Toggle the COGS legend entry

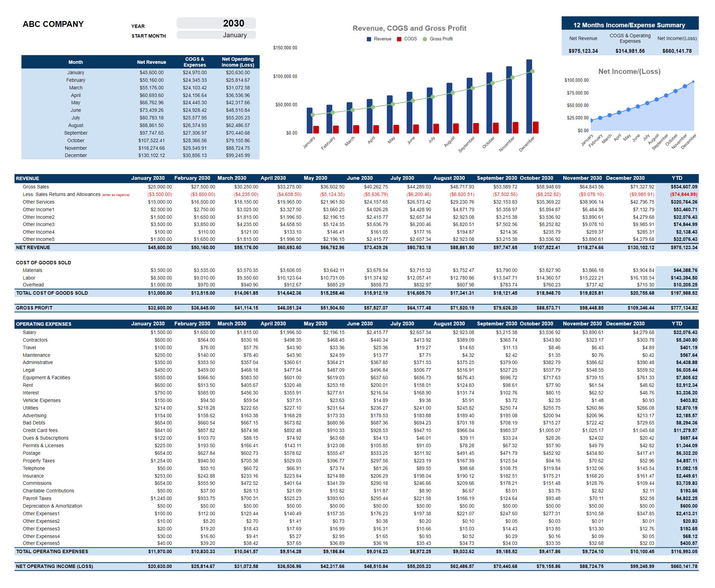[407, 39]
